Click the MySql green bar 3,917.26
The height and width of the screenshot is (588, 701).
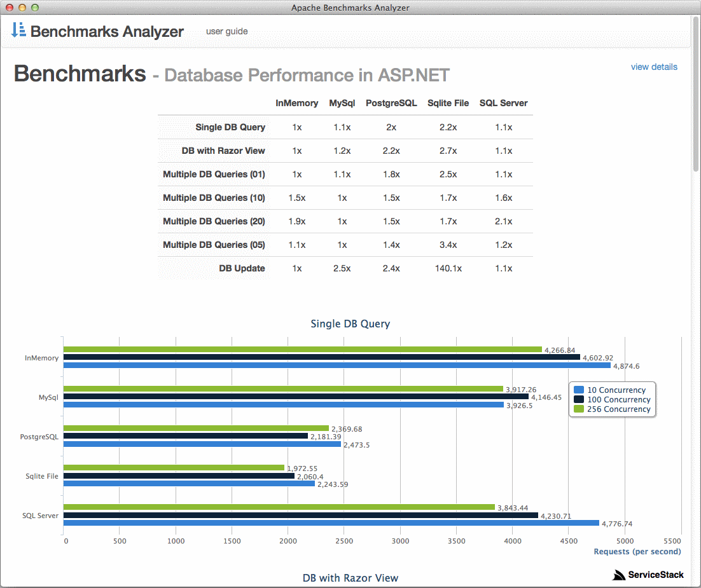tap(283, 389)
